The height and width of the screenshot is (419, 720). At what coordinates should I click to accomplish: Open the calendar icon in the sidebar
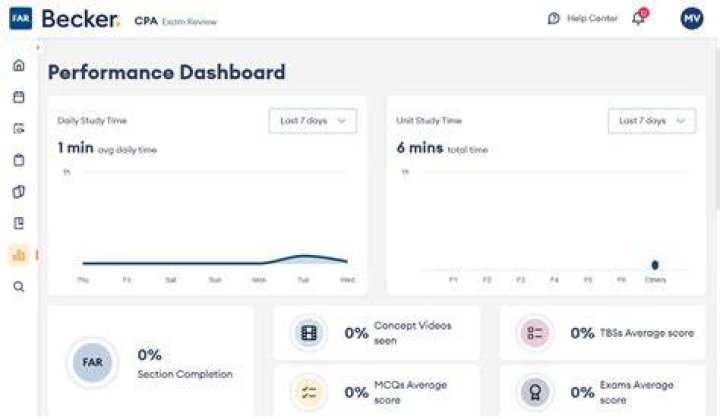coord(19,97)
